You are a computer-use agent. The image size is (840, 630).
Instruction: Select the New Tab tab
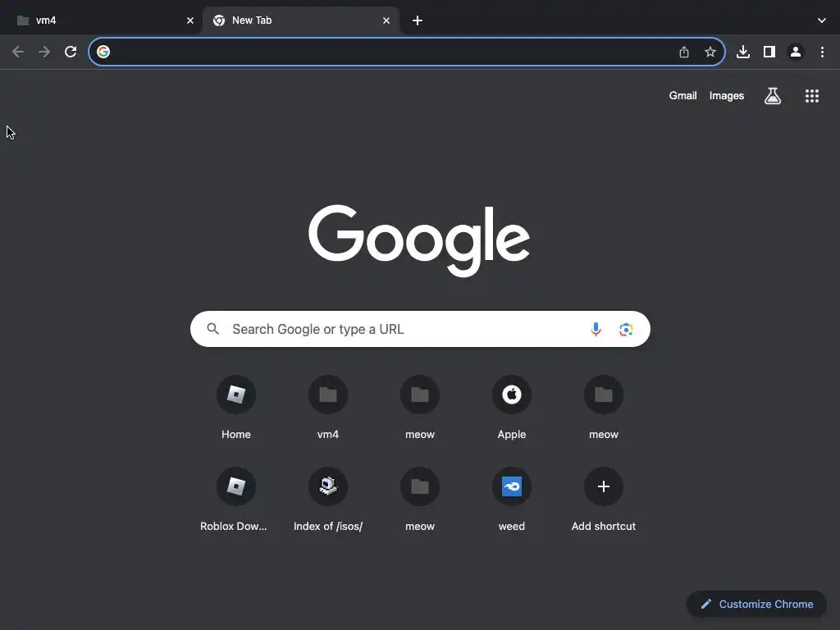click(300, 21)
